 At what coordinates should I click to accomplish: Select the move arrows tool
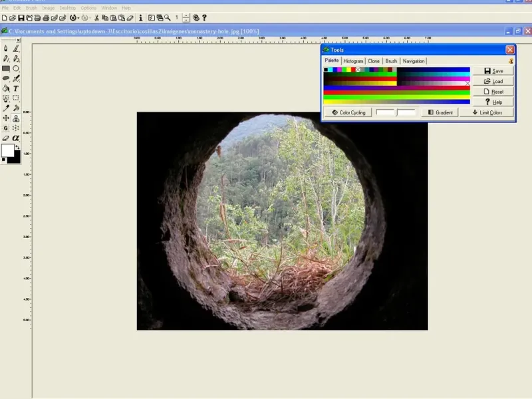[x=6, y=118]
